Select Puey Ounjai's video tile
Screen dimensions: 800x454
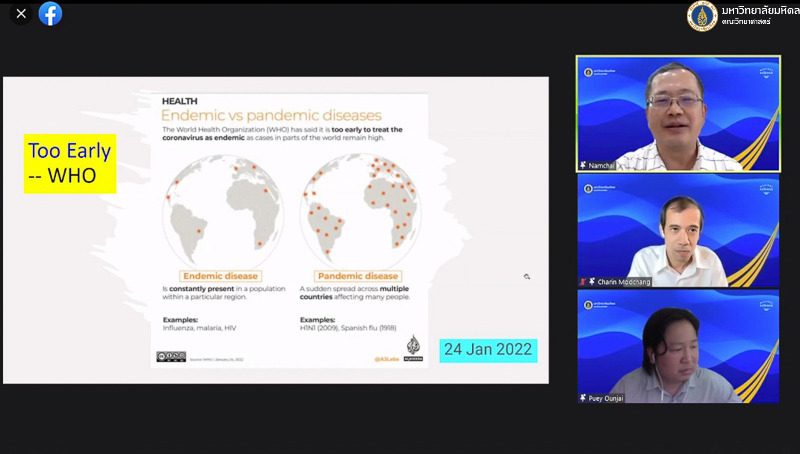click(x=677, y=347)
